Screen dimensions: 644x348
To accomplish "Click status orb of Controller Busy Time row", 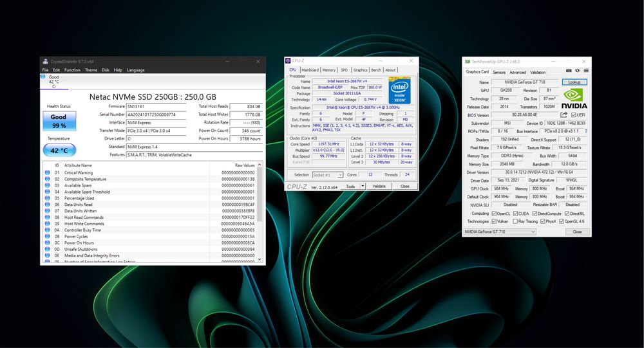I will pos(48,230).
